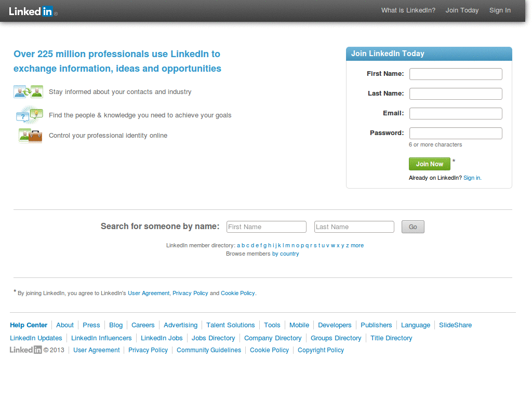Open Groups Directory footer link
The width and height of the screenshot is (532, 399).
point(336,338)
